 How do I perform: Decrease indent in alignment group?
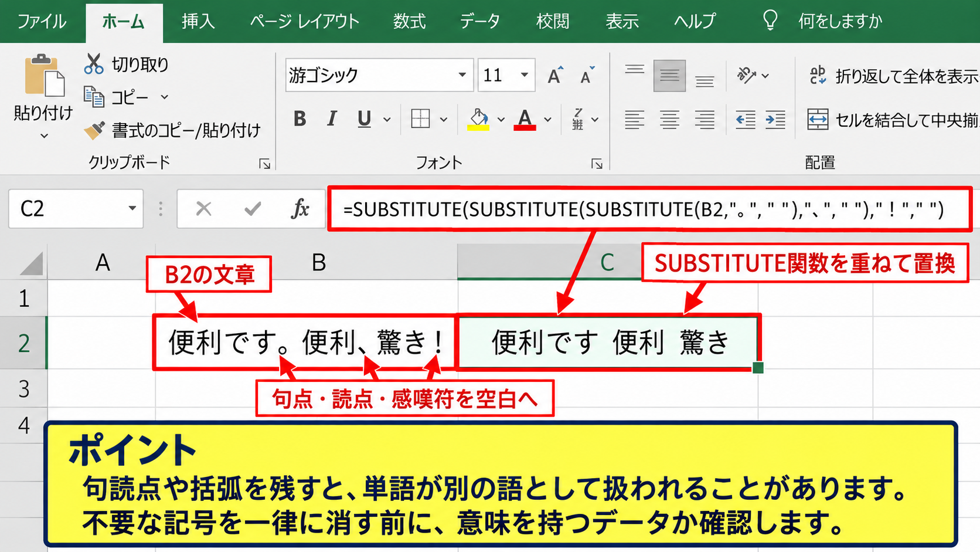coord(746,120)
